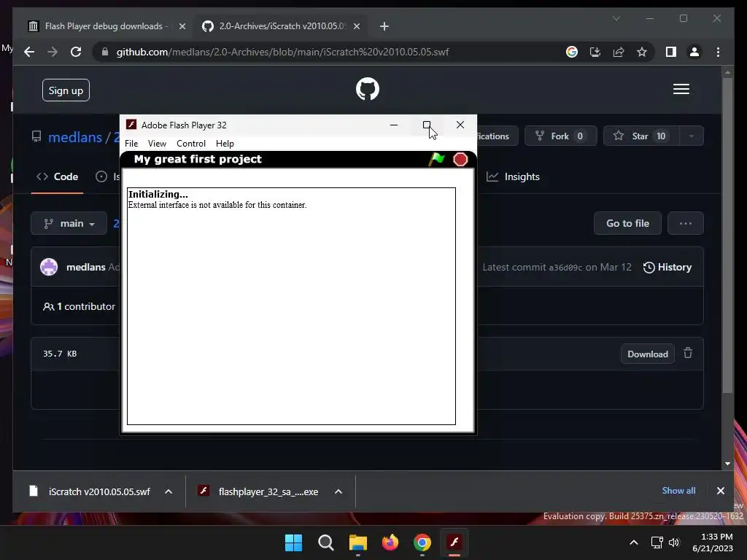Open commit a36d09c link
Viewport: 747px width, 560px height.
point(565,268)
